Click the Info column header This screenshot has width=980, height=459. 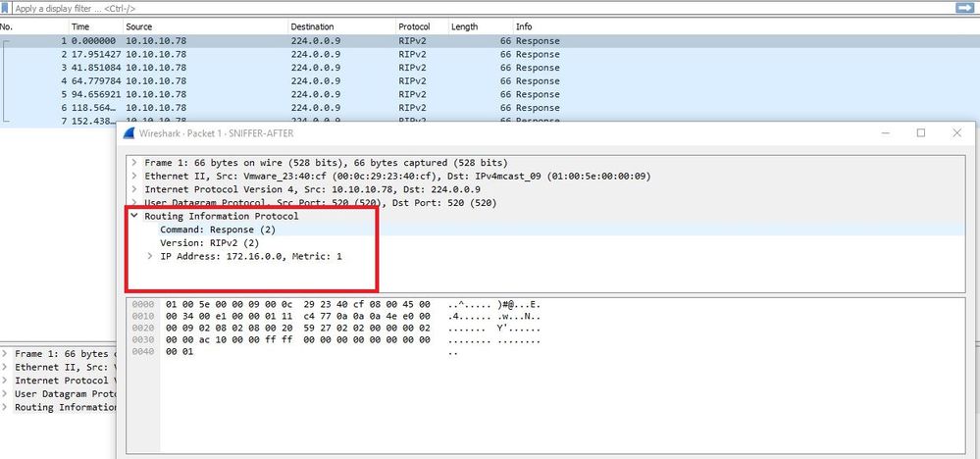tap(746, 26)
